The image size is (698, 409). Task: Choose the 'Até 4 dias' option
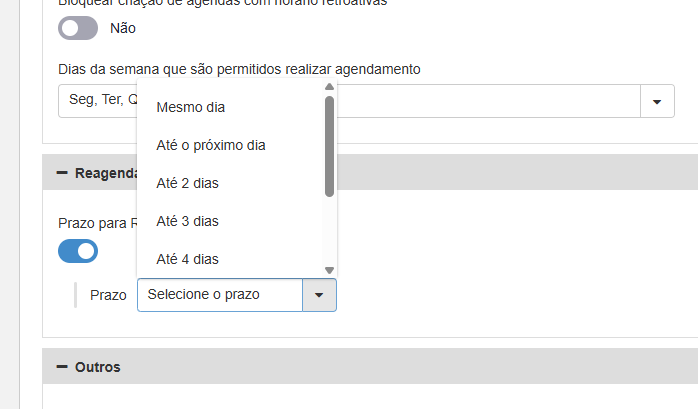click(188, 259)
